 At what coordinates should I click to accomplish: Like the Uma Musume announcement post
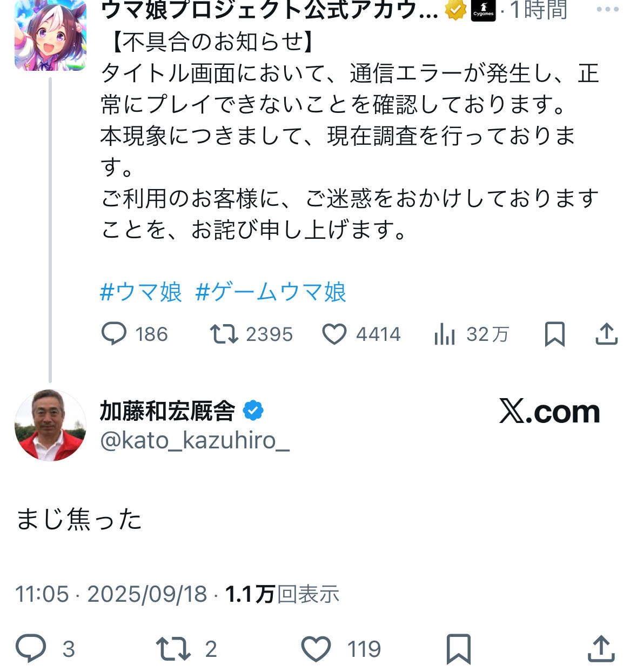click(334, 334)
